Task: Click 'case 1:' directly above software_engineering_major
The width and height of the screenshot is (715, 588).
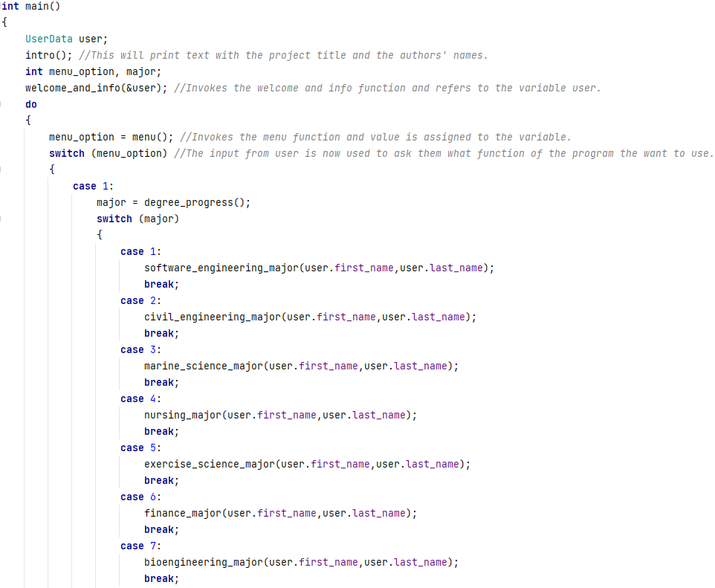Action: point(141,252)
